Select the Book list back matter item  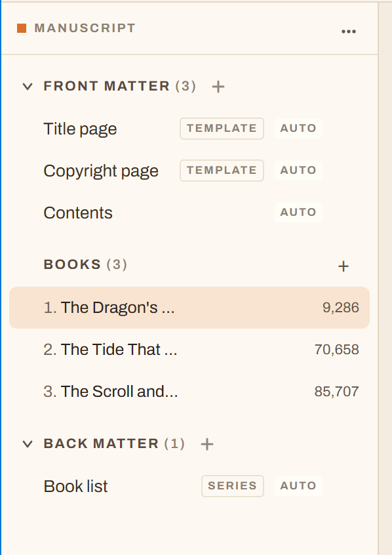(x=75, y=486)
